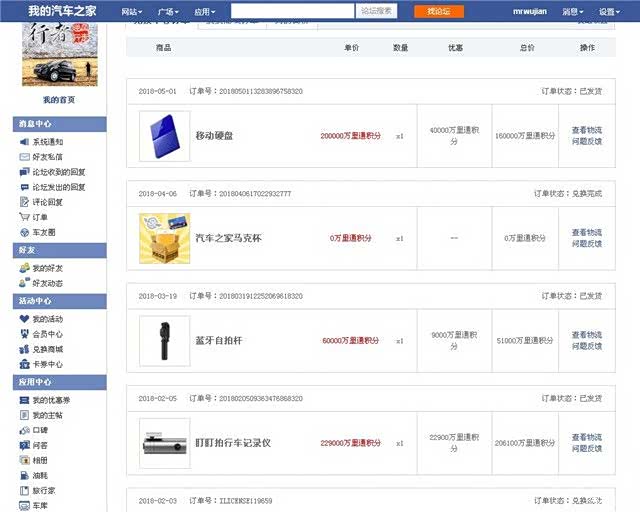This screenshot has width=640, height=512.
Task: Click the order date 2018-03-19
Action: pos(158,296)
